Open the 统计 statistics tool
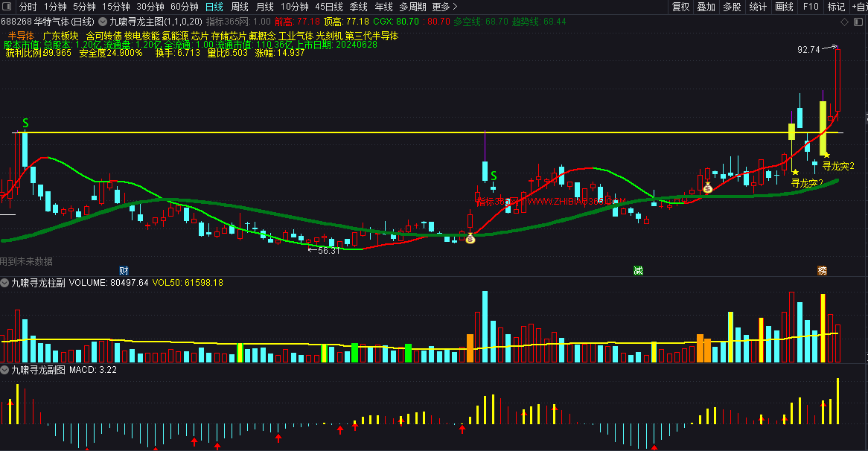Screen dimensions: 868x451 [758, 7]
